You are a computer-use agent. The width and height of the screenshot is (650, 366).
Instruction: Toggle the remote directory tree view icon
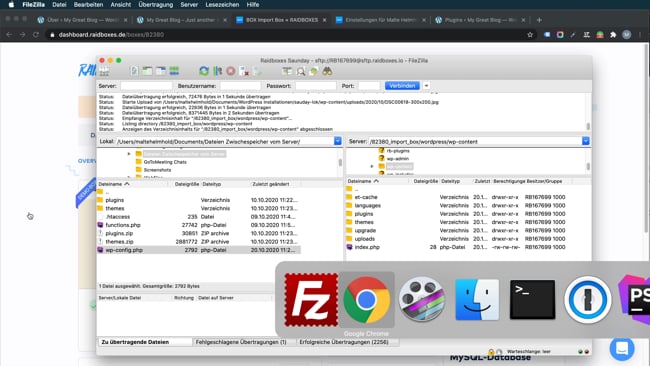[160, 71]
